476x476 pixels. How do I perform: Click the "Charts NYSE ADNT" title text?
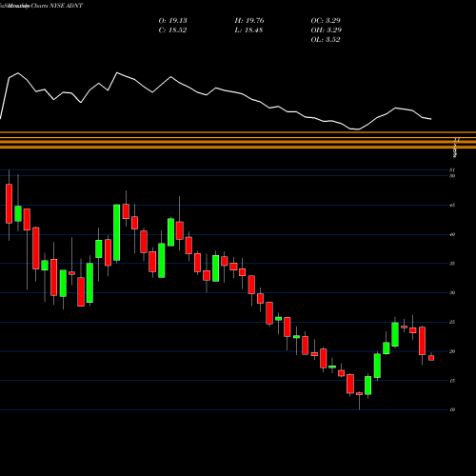pos(57,6)
